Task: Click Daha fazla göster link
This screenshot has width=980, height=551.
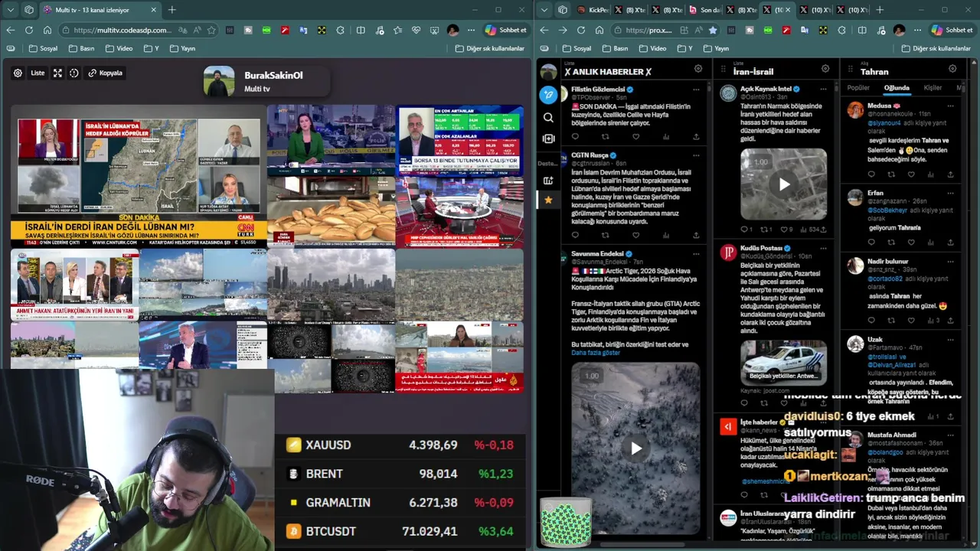Action: tap(596, 353)
